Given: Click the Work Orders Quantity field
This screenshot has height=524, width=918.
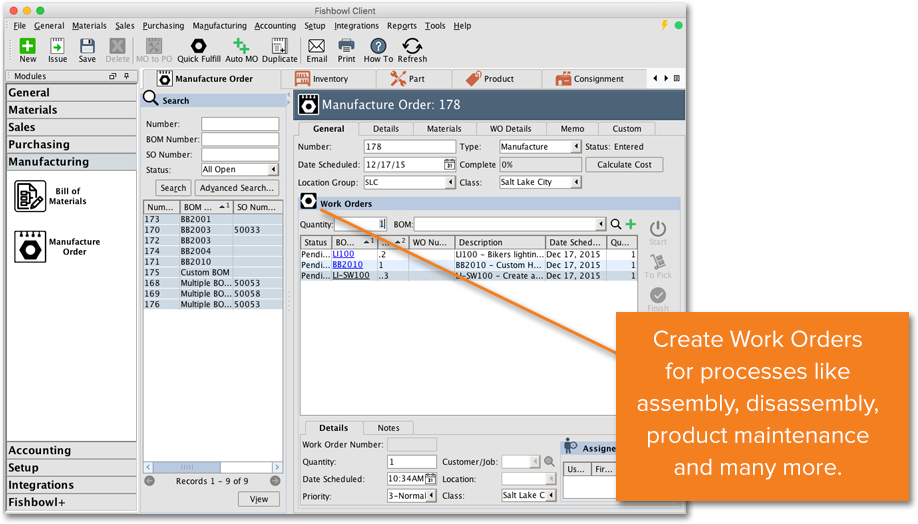Looking at the screenshot, I should coord(360,224).
